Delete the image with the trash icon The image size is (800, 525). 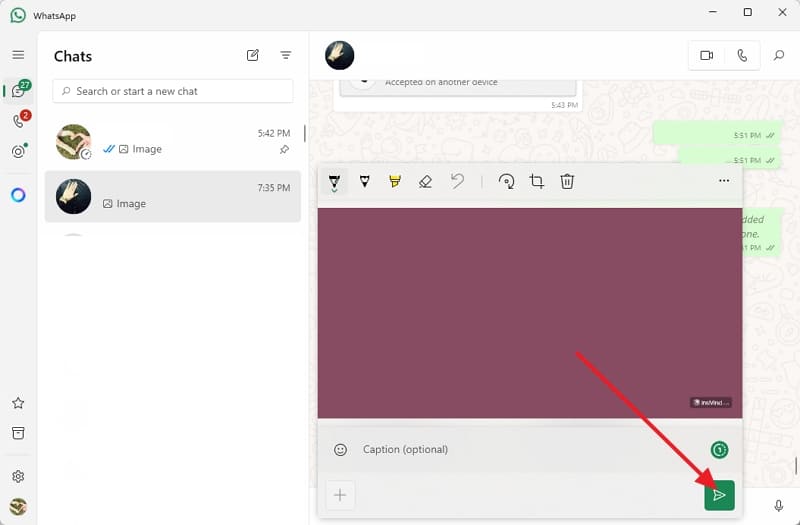click(567, 181)
